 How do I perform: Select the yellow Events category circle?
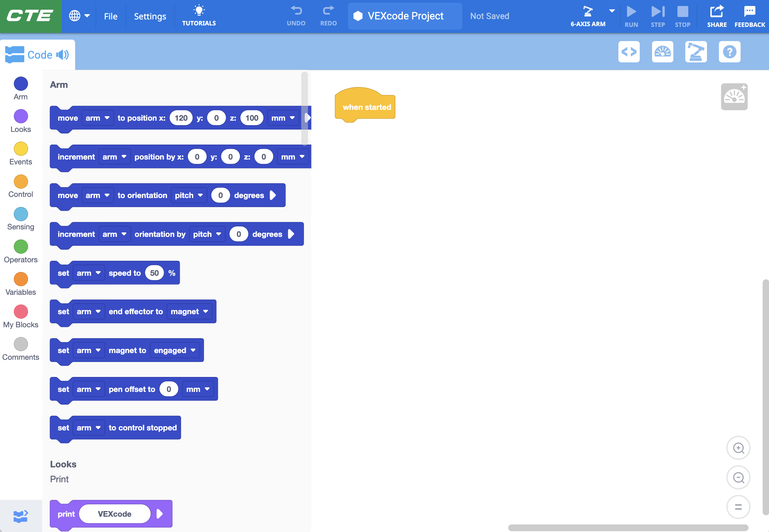pyautogui.click(x=21, y=149)
